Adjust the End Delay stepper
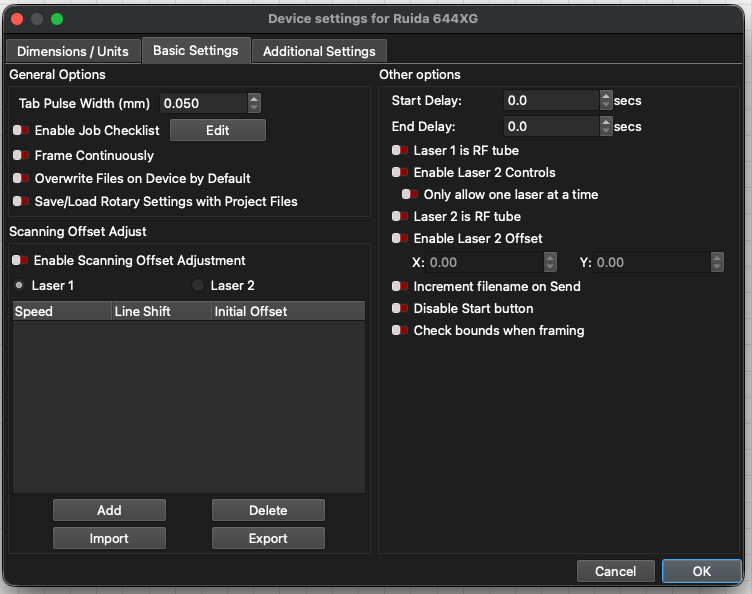Screen dimensions: 752x594 click(x=606, y=127)
